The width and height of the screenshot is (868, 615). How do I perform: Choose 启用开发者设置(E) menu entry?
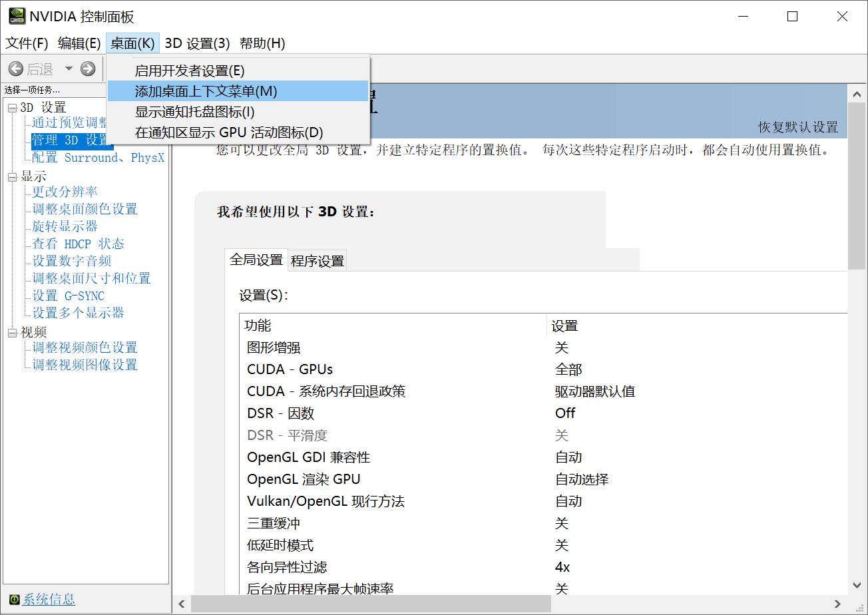click(238, 71)
